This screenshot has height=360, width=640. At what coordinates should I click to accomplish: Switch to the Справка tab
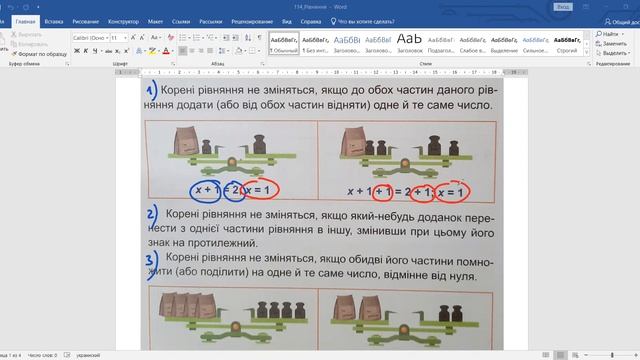click(311, 22)
